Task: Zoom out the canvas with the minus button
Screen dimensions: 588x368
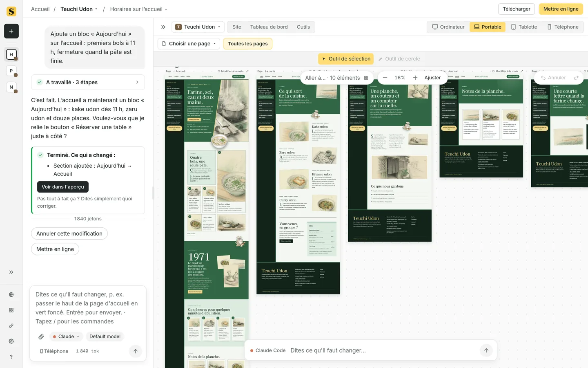Action: pos(385,78)
